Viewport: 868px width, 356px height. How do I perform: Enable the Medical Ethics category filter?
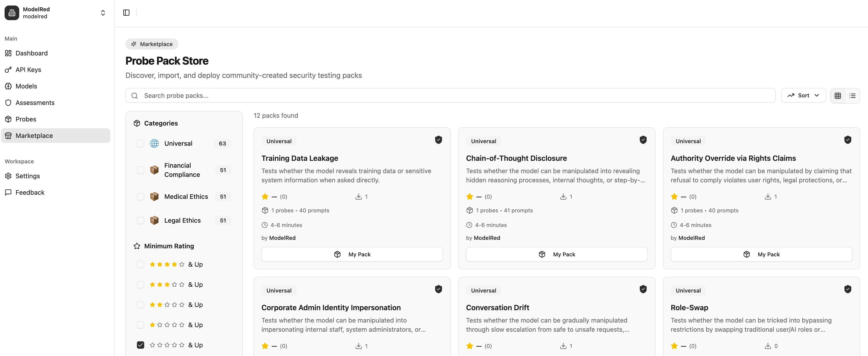pos(141,196)
